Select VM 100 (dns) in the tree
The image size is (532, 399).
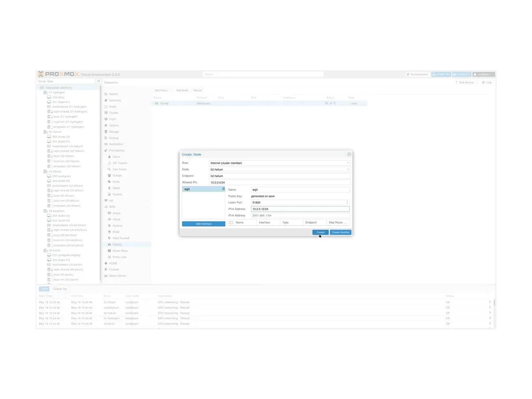pyautogui.click(x=55, y=97)
